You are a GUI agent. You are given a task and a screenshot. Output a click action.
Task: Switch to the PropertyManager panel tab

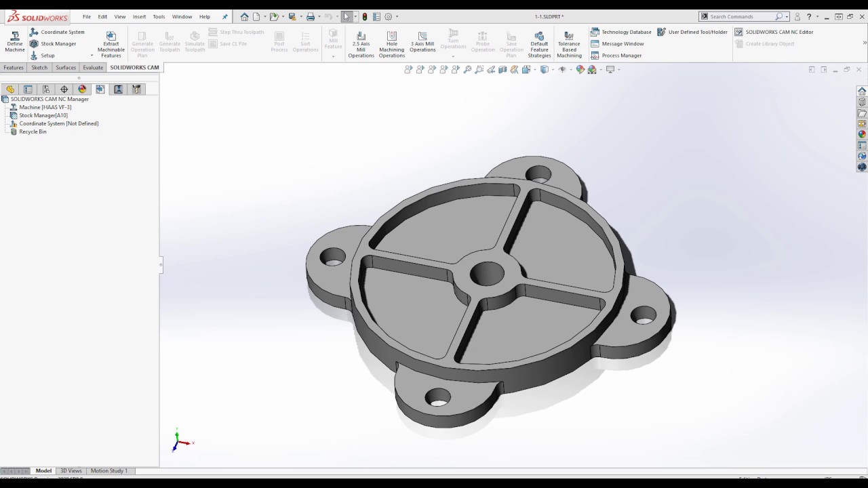pos(28,89)
